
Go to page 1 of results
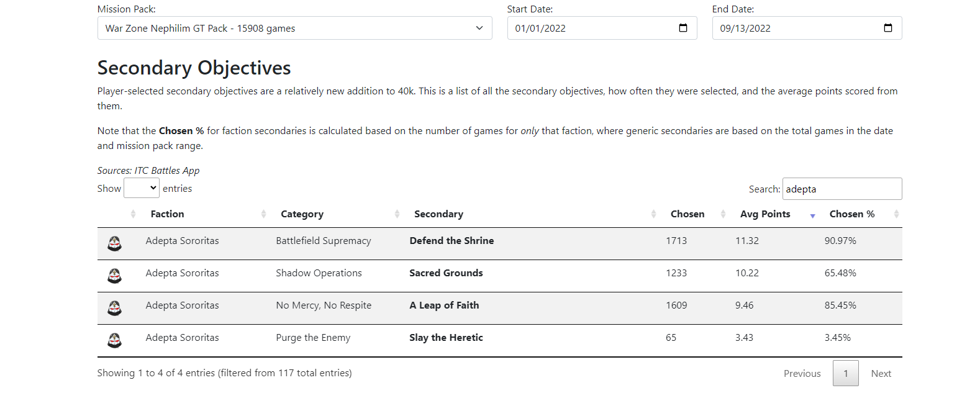(845, 373)
